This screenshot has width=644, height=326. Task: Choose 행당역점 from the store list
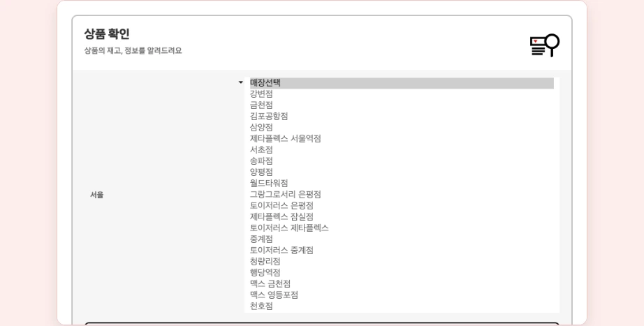(x=402, y=273)
